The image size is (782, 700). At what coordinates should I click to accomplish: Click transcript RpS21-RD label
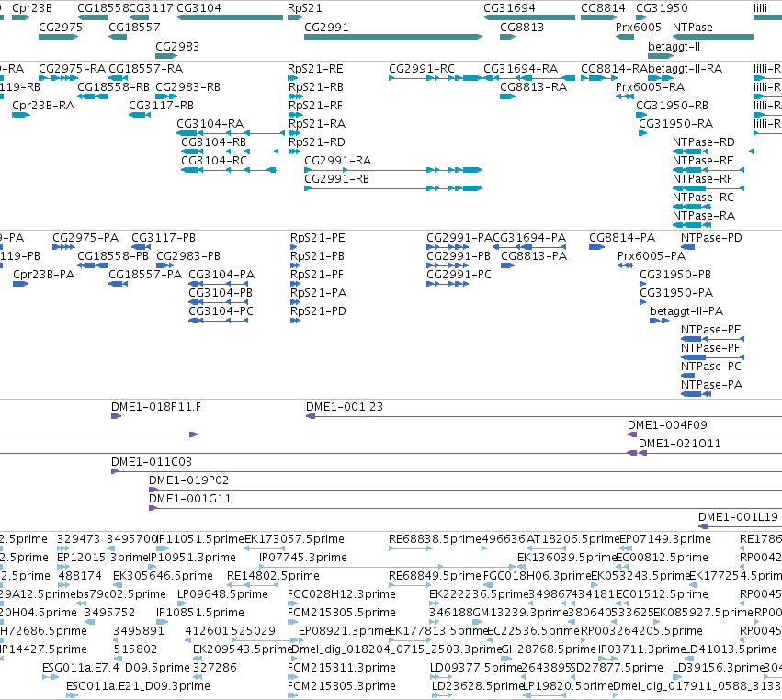(317, 141)
